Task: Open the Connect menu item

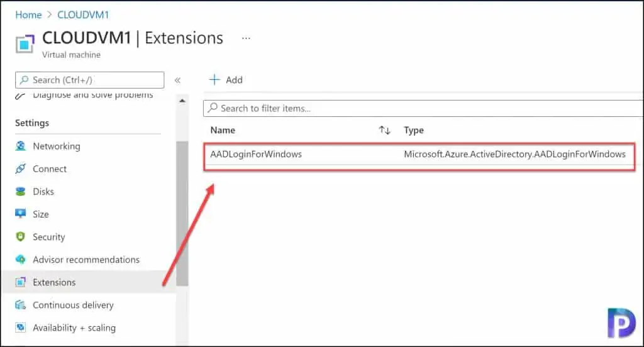Action: click(x=49, y=168)
